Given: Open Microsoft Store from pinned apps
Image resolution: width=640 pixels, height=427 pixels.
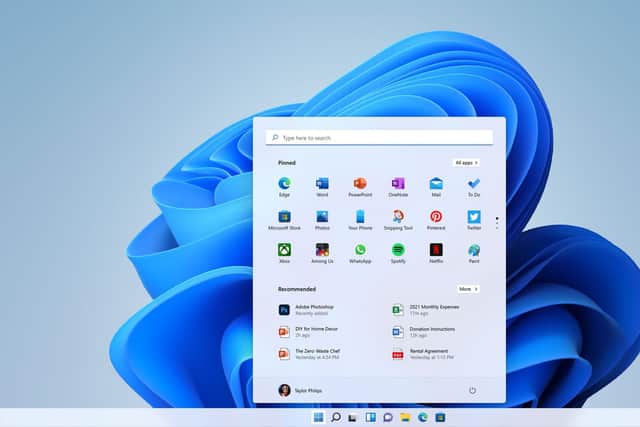Looking at the screenshot, I should click(284, 220).
